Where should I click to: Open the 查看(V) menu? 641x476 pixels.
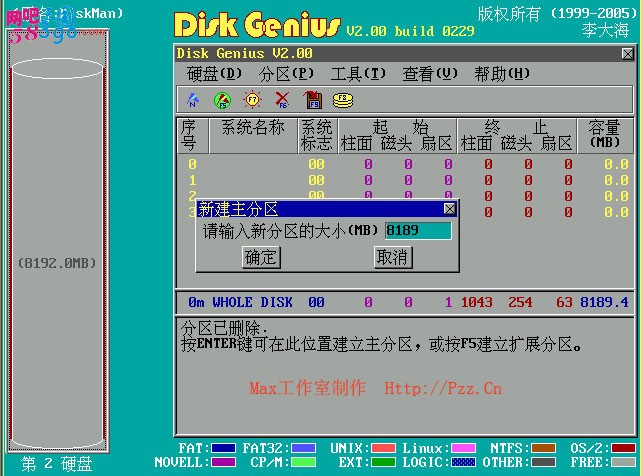click(430, 74)
